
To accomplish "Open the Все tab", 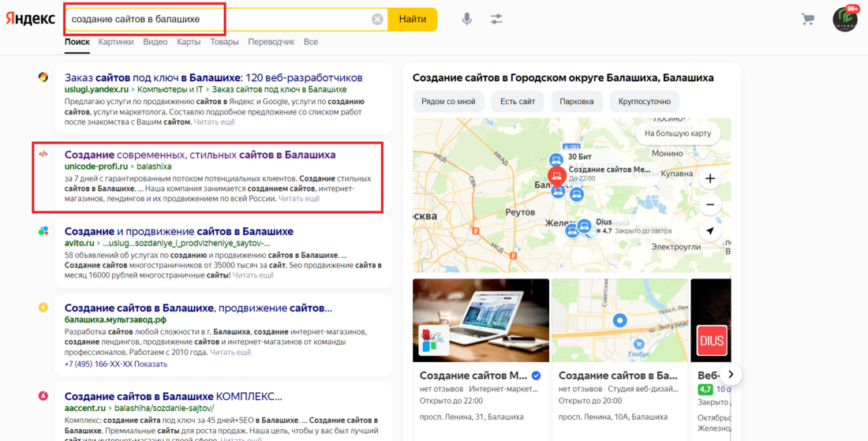I will coord(311,42).
